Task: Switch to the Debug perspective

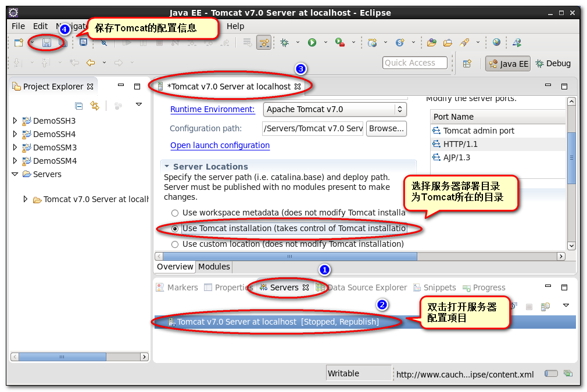Action: click(x=553, y=63)
